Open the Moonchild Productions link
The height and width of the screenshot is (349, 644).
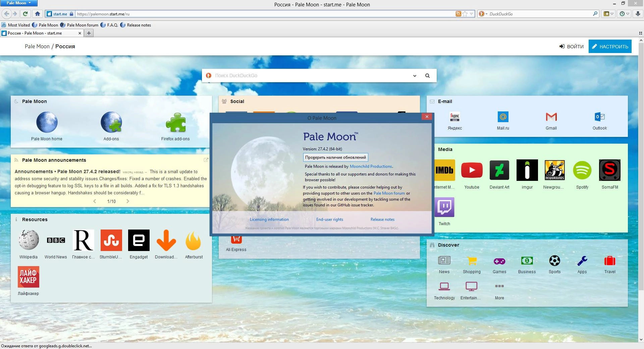click(x=371, y=166)
